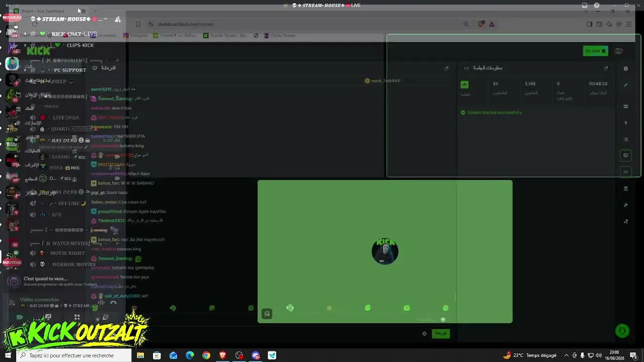Click the chat message 'W W W BABANO'
The width and height of the screenshot is (644, 362).
[137, 183]
